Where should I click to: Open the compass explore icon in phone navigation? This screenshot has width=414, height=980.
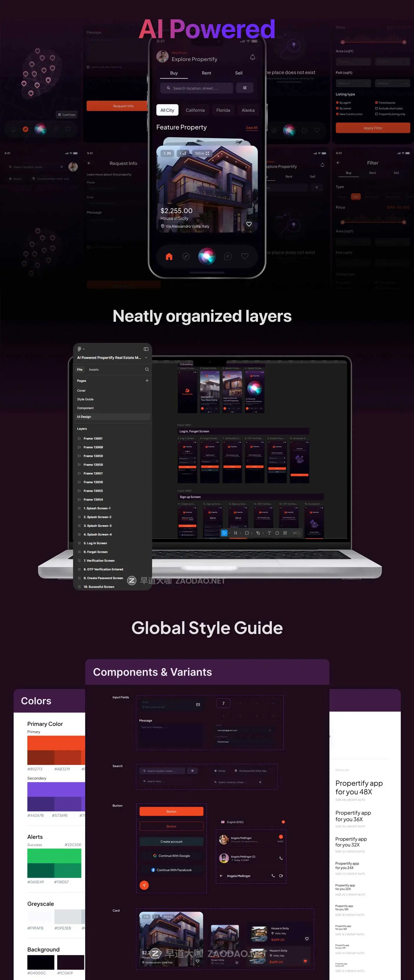tap(186, 257)
